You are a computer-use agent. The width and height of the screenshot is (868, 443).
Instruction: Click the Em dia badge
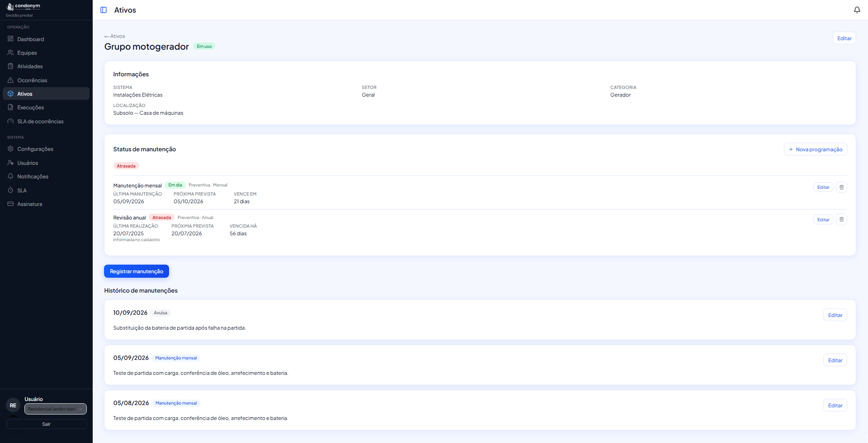[175, 185]
